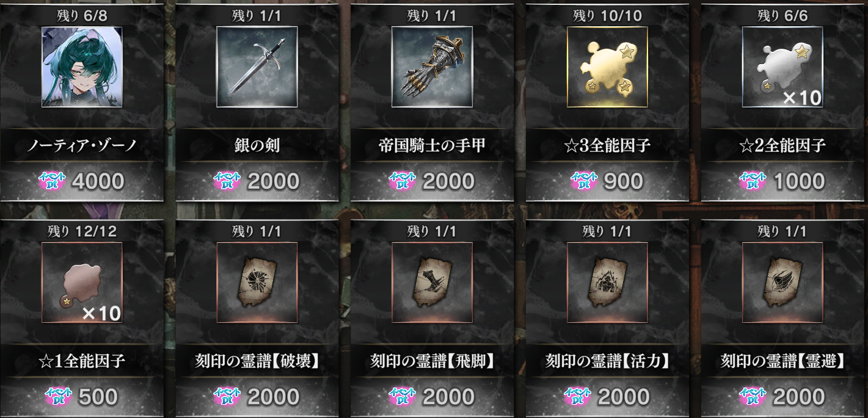Buy 銀の剣 for 2000 event points
868x418 pixels.
(x=257, y=181)
